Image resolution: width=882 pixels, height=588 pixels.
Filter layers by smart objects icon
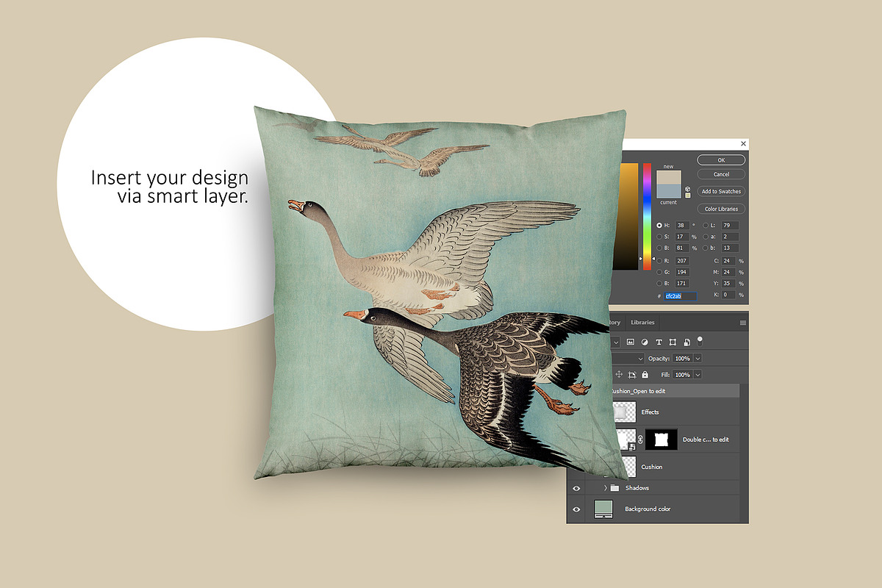(x=686, y=342)
